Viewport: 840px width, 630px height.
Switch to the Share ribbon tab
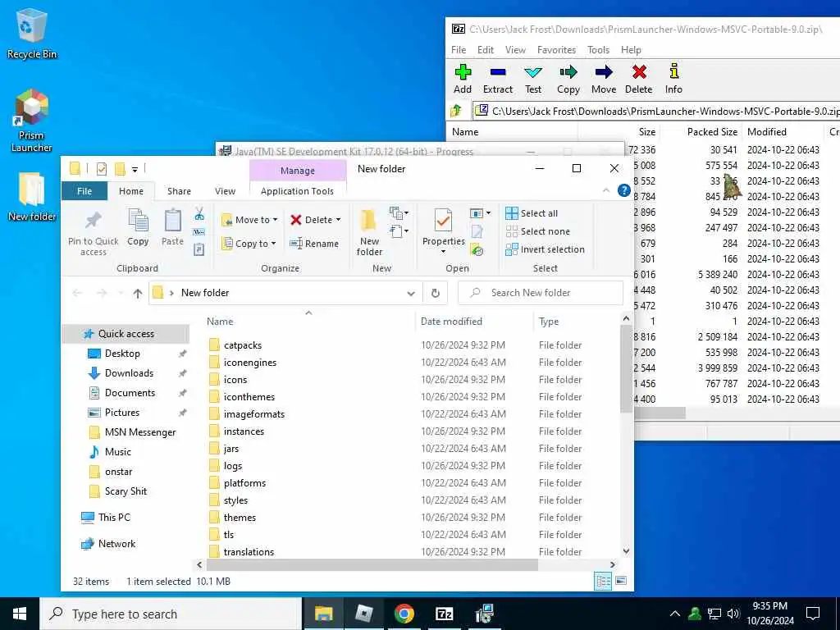179,191
